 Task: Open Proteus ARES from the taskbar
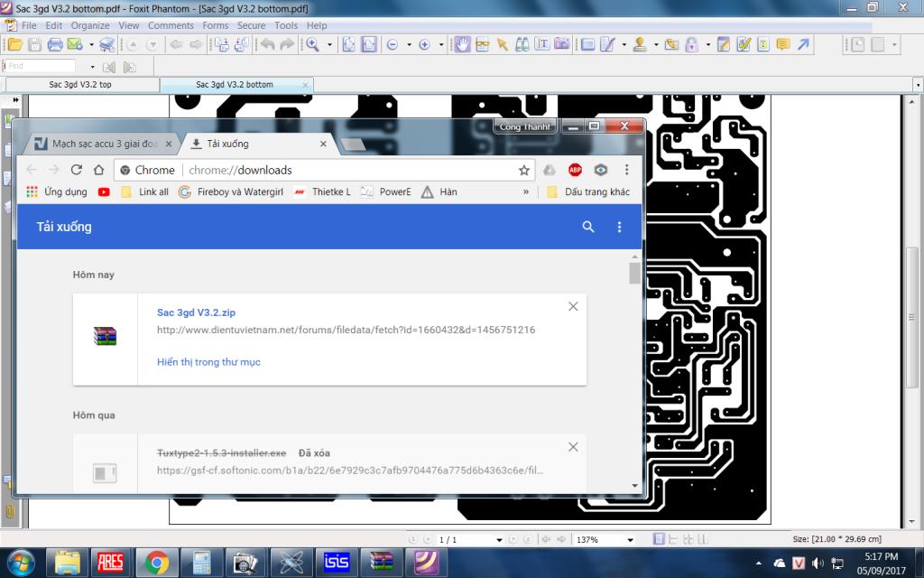click(110, 562)
